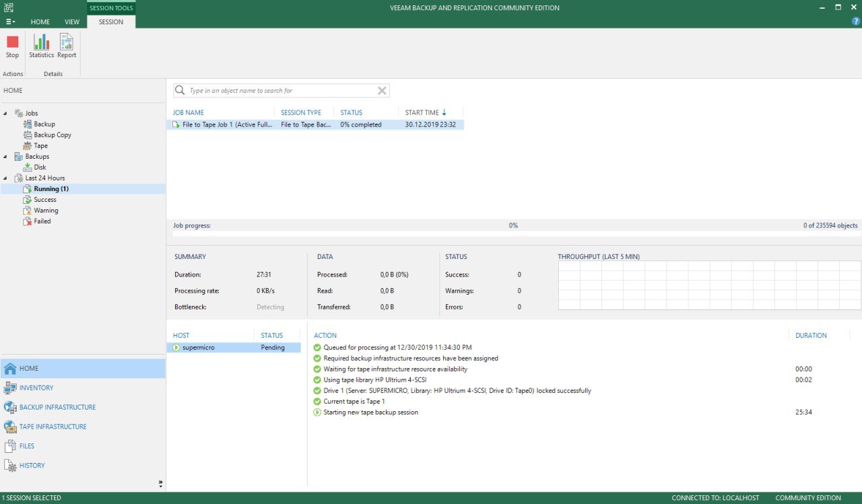Open the INVENTORY navigation pane
The image size is (862, 504).
pyautogui.click(x=83, y=388)
